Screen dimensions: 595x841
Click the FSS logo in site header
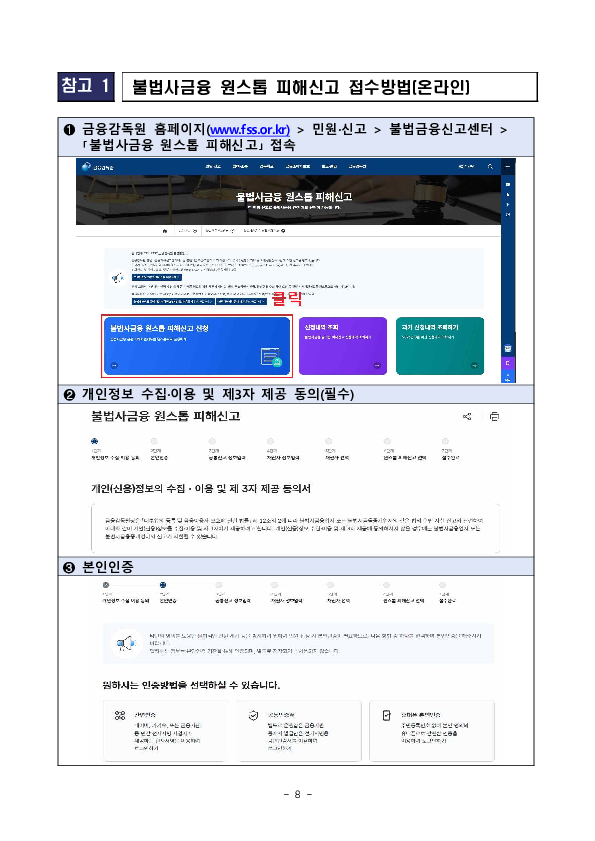click(98, 167)
